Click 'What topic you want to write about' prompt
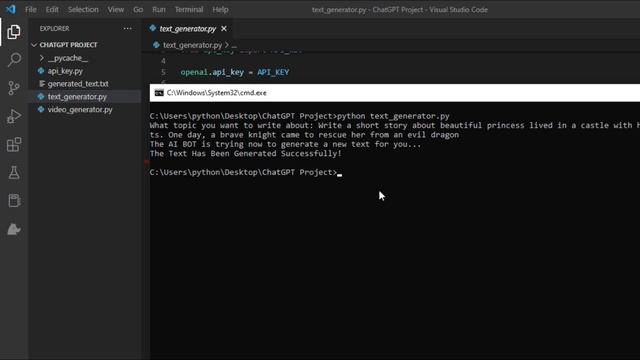Viewport: 640px width, 360px height. pyautogui.click(x=231, y=126)
